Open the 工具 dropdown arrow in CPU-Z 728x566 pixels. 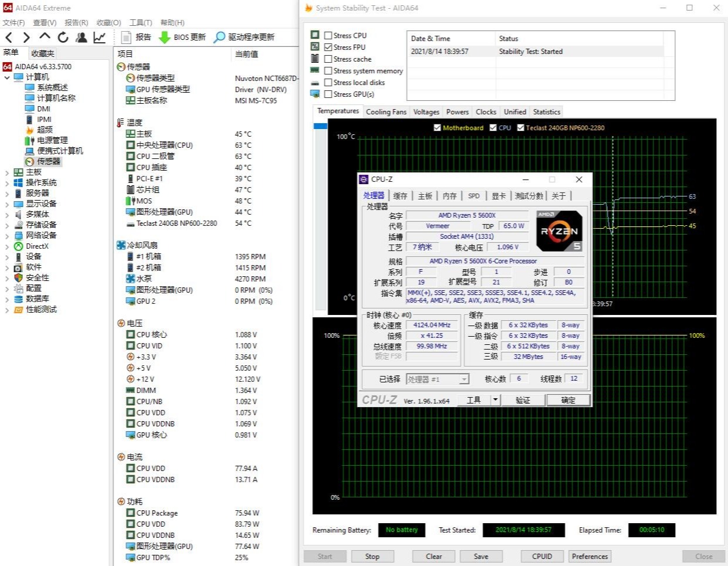(495, 400)
